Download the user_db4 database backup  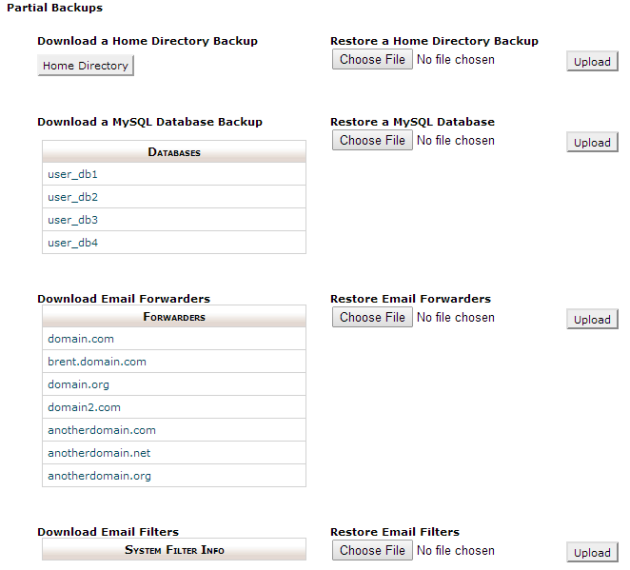coord(73,243)
